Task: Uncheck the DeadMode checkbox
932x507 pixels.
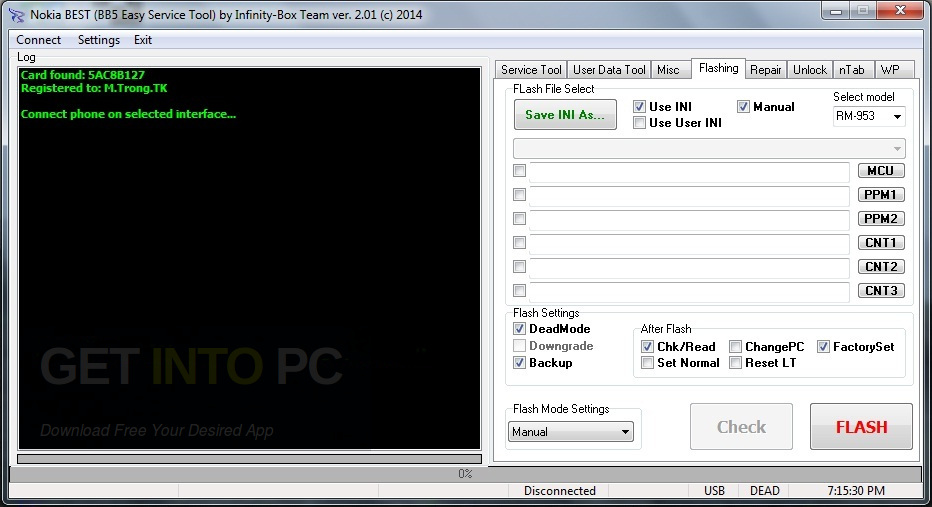Action: coord(519,329)
